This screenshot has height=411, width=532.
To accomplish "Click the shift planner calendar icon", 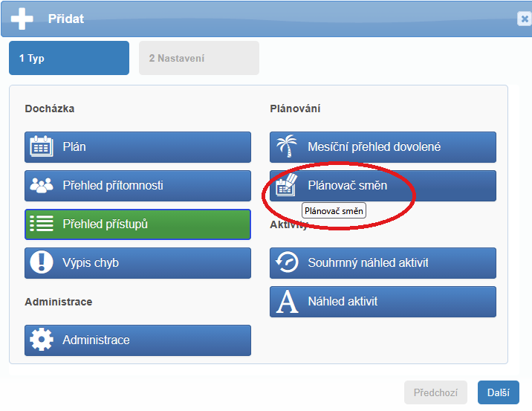I will coord(287,186).
